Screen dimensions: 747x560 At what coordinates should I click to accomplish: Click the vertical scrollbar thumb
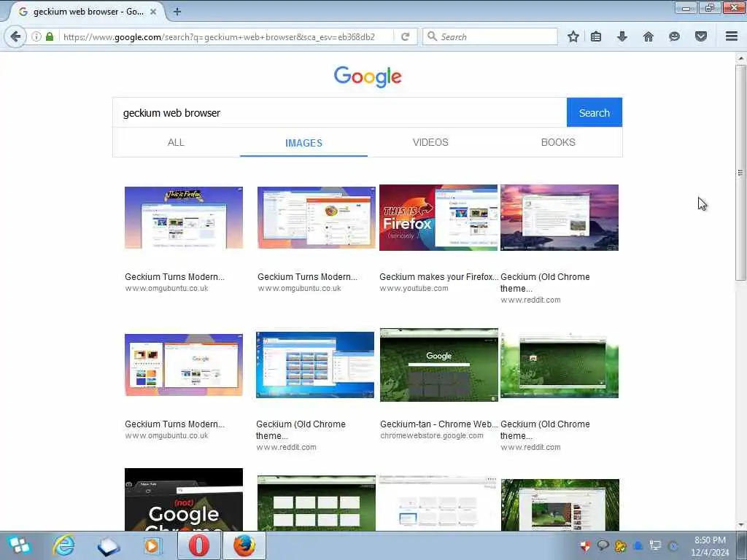coord(740,172)
